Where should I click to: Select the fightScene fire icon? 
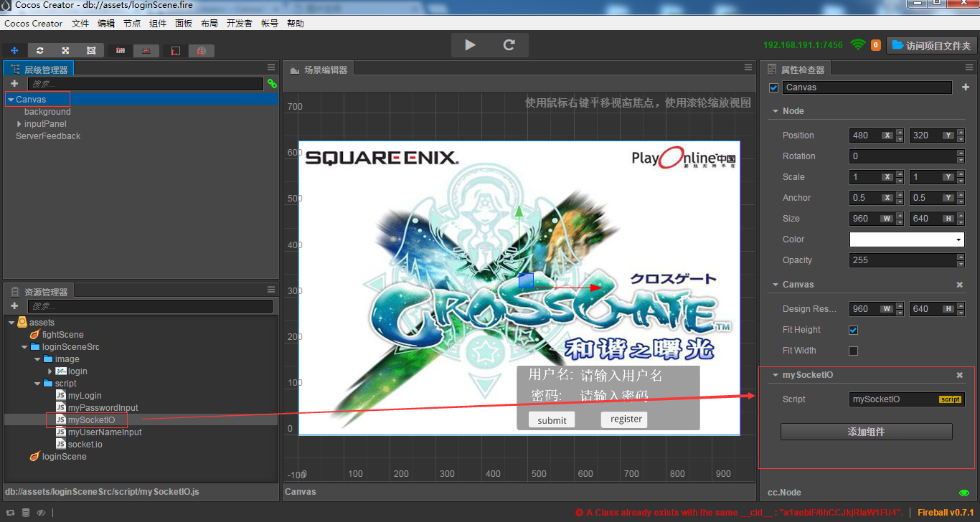point(34,335)
